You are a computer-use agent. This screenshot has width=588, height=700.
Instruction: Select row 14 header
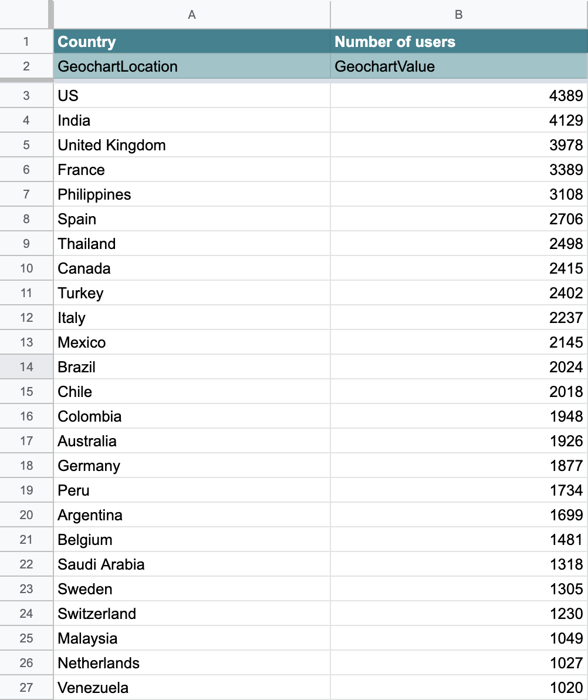[x=26, y=367]
